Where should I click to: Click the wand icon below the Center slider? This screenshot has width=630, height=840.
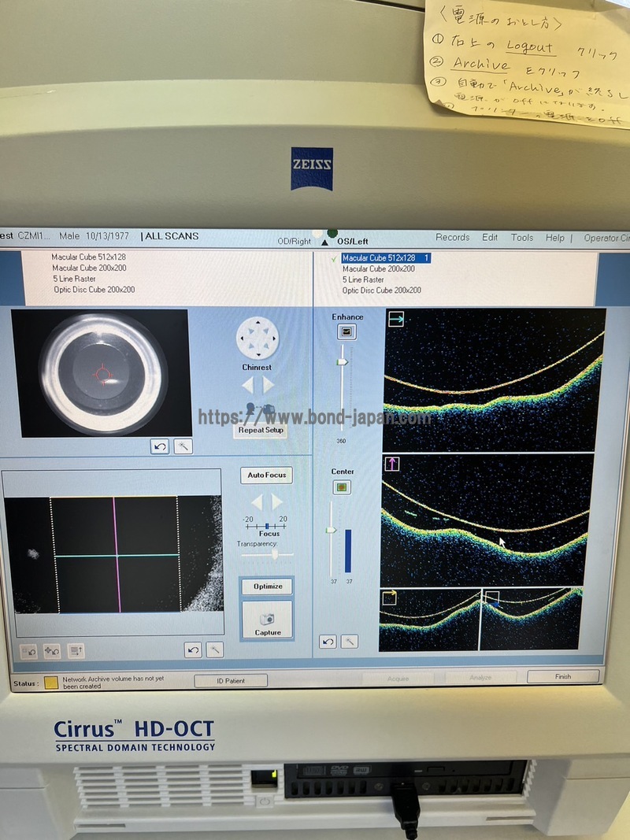click(x=350, y=642)
